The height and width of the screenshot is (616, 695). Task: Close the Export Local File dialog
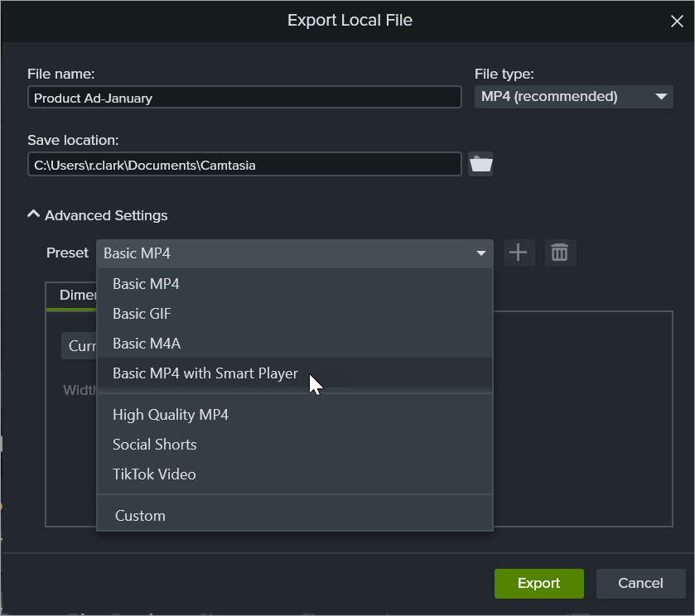point(677,21)
